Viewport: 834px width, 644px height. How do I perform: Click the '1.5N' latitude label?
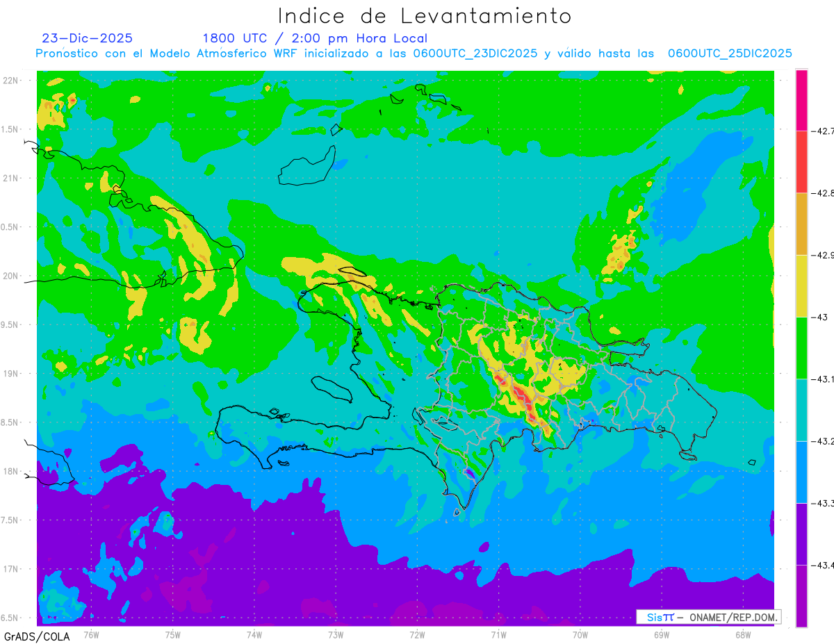(10, 129)
